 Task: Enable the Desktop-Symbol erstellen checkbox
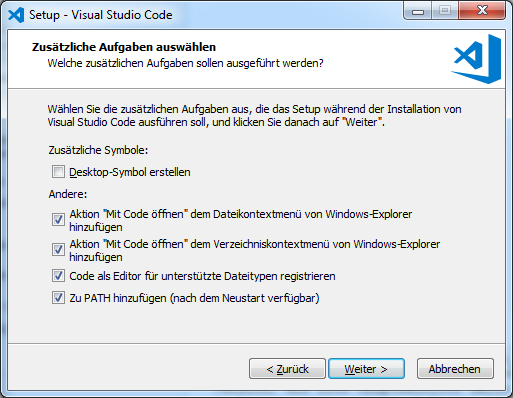tap(58, 172)
